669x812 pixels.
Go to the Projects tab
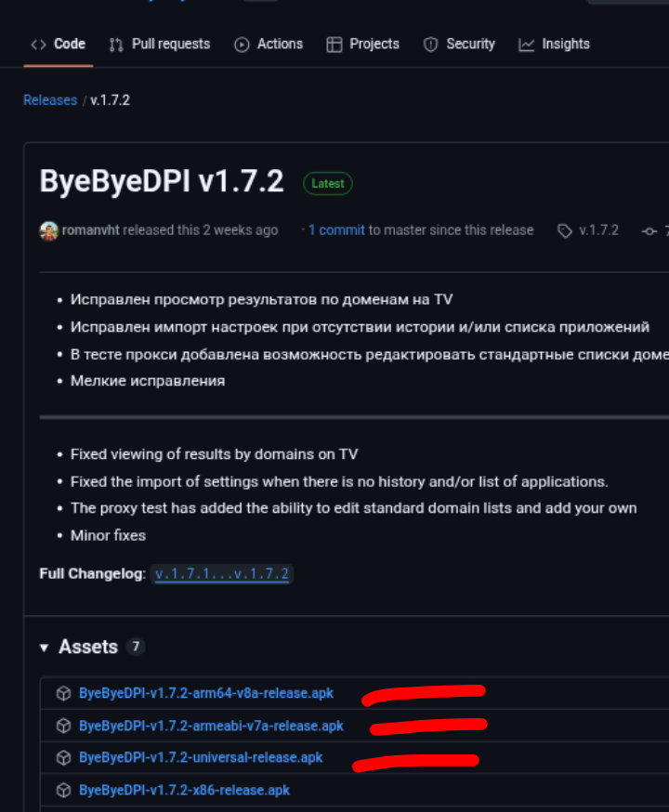point(362,44)
